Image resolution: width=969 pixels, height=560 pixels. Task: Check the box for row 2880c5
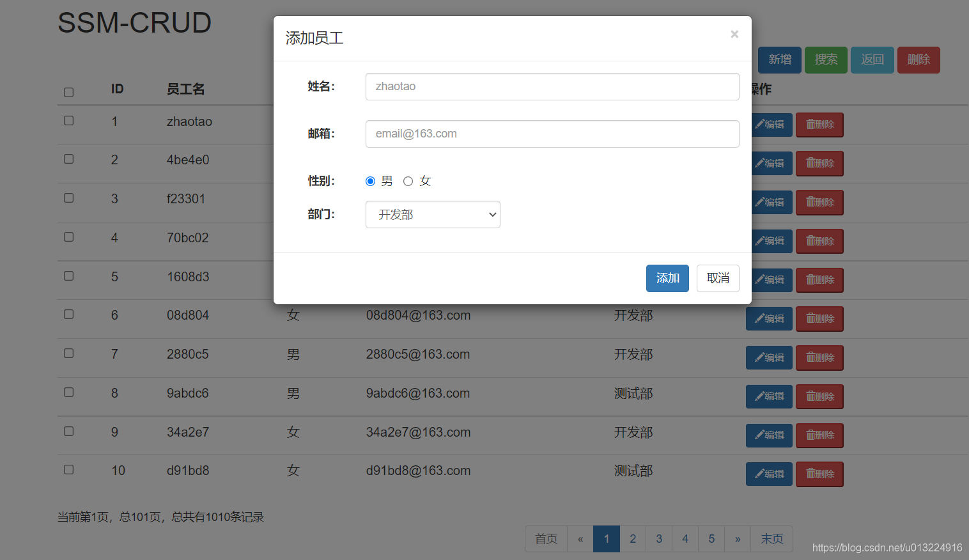(69, 353)
